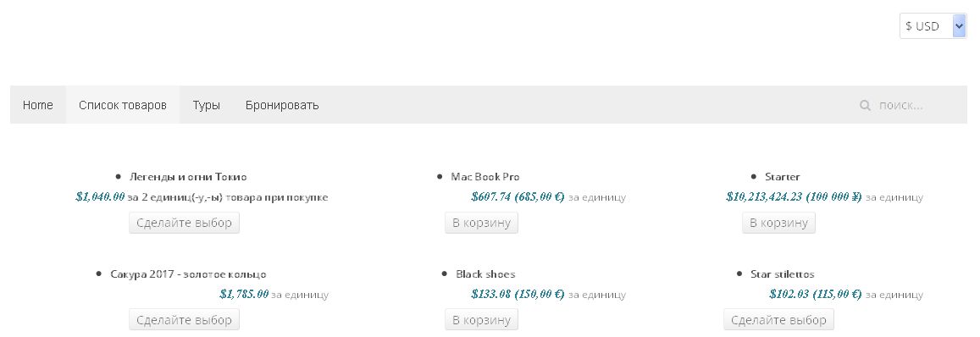Image resolution: width=980 pixels, height=337 pixels.
Task: Click the currency dropdown arrow
Action: coord(960,26)
